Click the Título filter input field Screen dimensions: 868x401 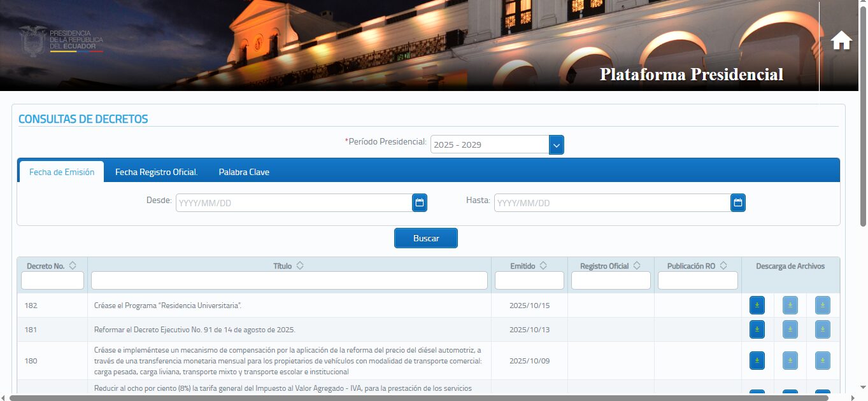coord(289,281)
